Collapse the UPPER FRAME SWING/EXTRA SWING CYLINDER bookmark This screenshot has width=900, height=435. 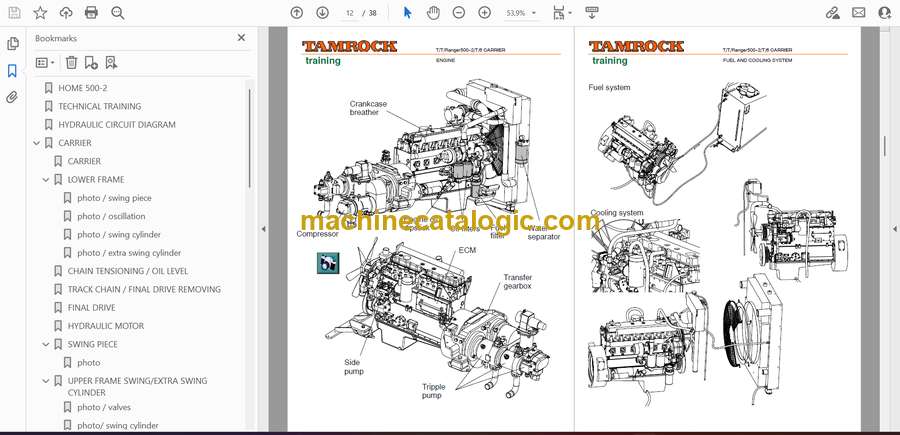pos(46,381)
